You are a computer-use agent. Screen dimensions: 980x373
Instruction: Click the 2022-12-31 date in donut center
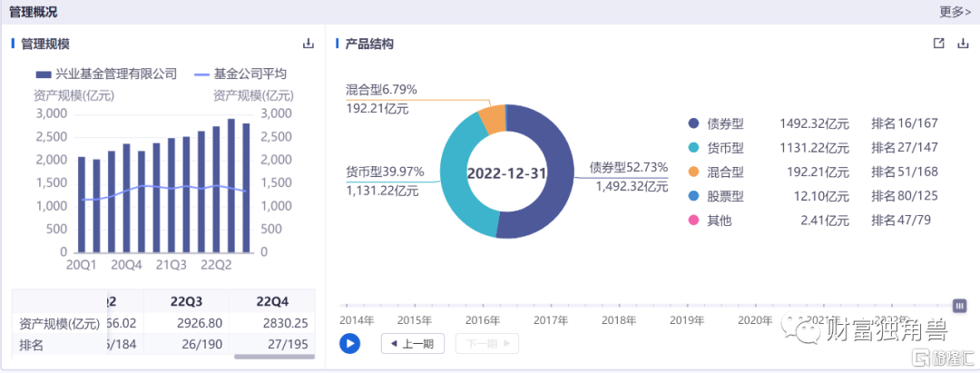pos(507,172)
